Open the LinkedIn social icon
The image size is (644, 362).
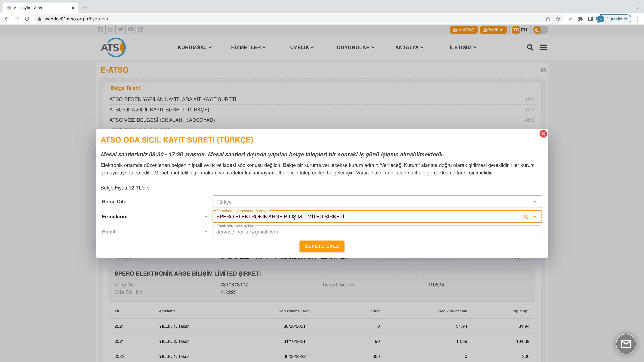tap(141, 29)
